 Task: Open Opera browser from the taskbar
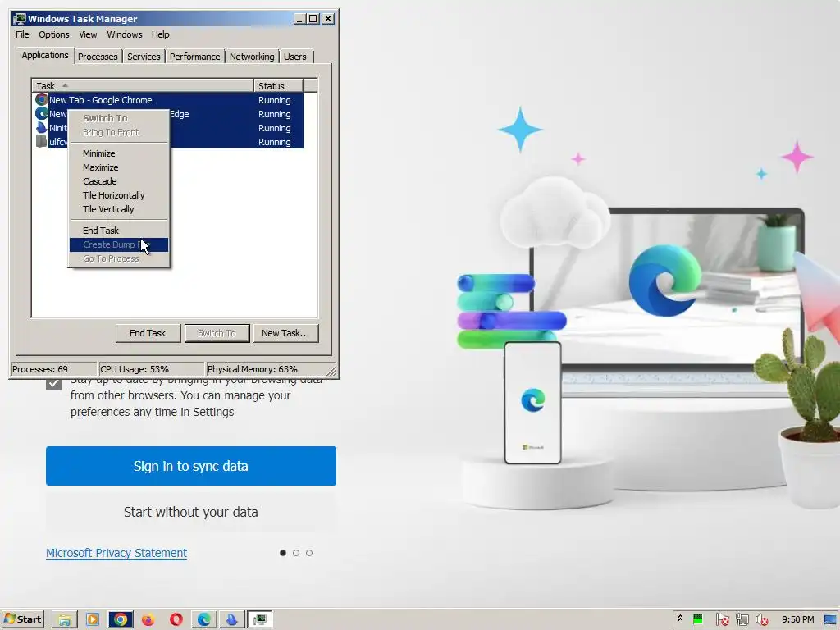pos(176,619)
